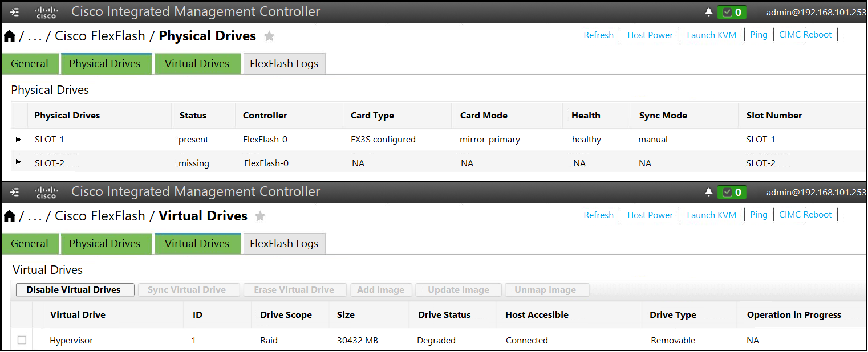Click the 30432 MB size cell
Image resolution: width=868 pixels, height=352 pixels.
coord(358,341)
